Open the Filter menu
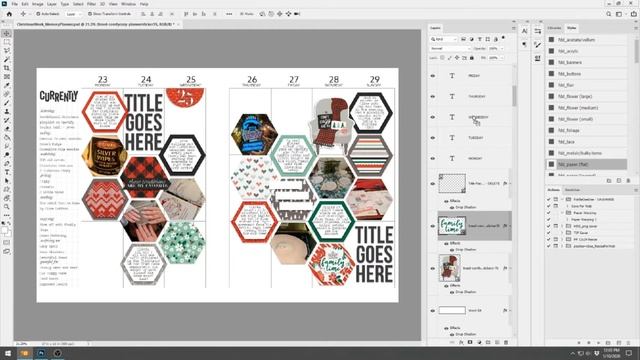The image size is (640, 360). coord(91,4)
